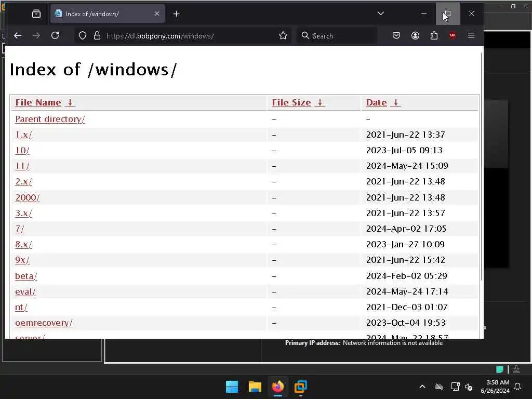Sort by Date header

coord(376,102)
